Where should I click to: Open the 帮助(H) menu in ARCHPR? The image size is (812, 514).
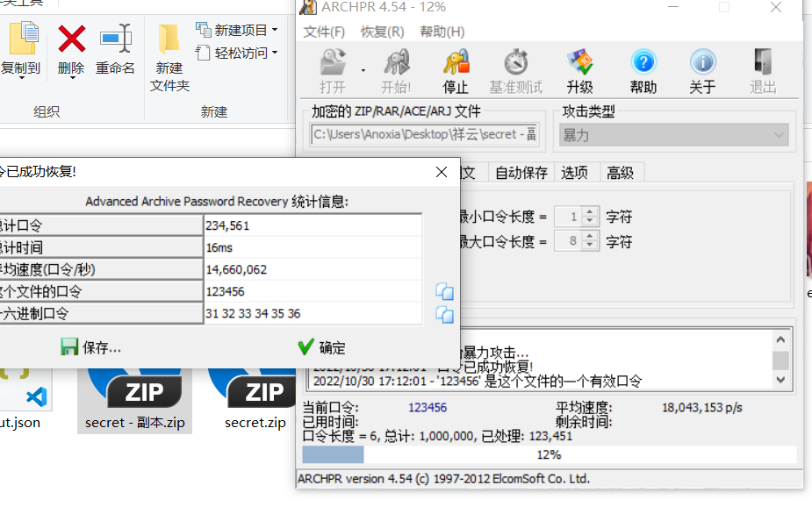(x=442, y=32)
